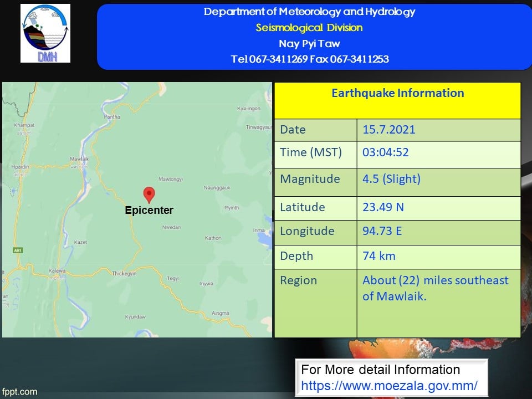Click the Pyinth label on map
The height and width of the screenshot is (399, 532).
point(232,208)
